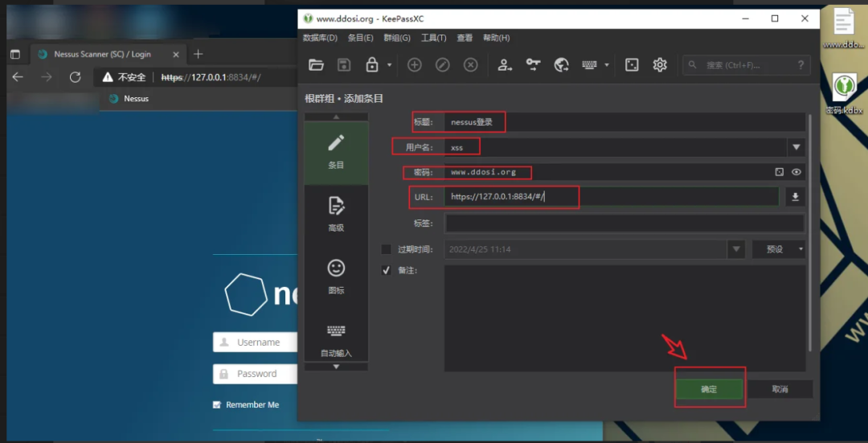This screenshot has width=868, height=443.
Task: Open the 预设 presets dropdown
Action: point(778,249)
